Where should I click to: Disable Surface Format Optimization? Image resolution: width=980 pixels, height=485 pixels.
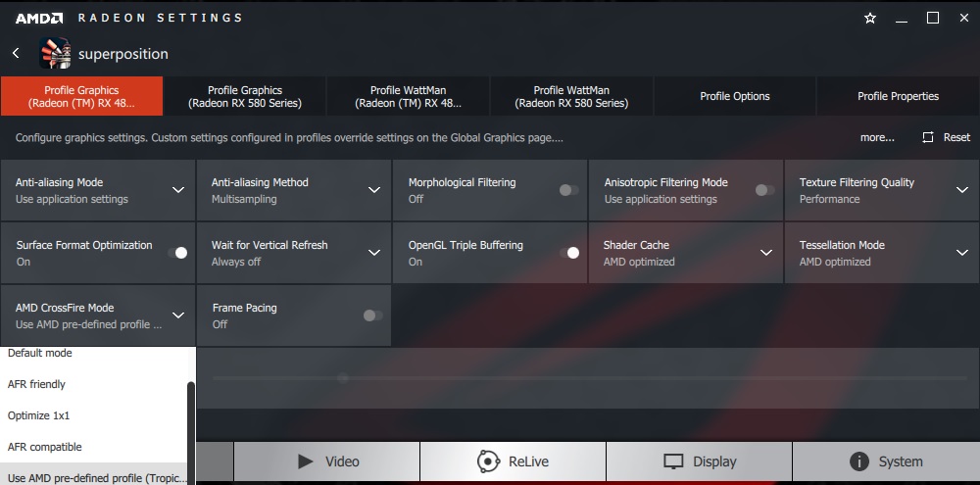coord(177,253)
